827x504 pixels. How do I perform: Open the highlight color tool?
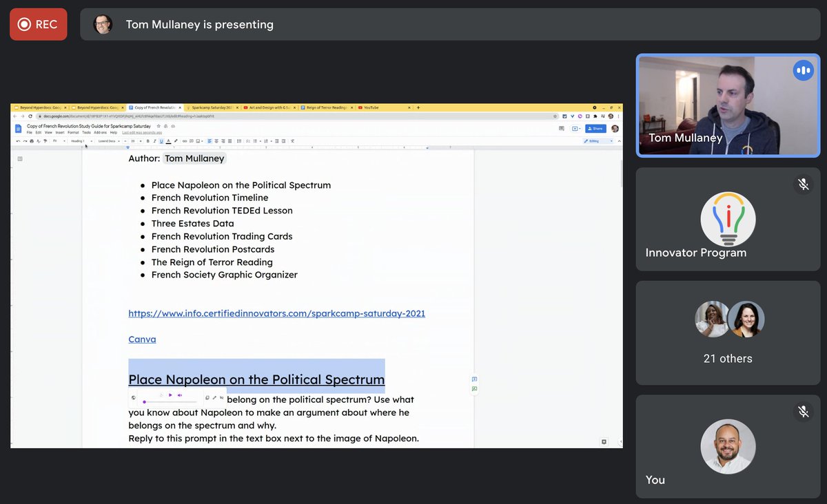click(x=176, y=141)
